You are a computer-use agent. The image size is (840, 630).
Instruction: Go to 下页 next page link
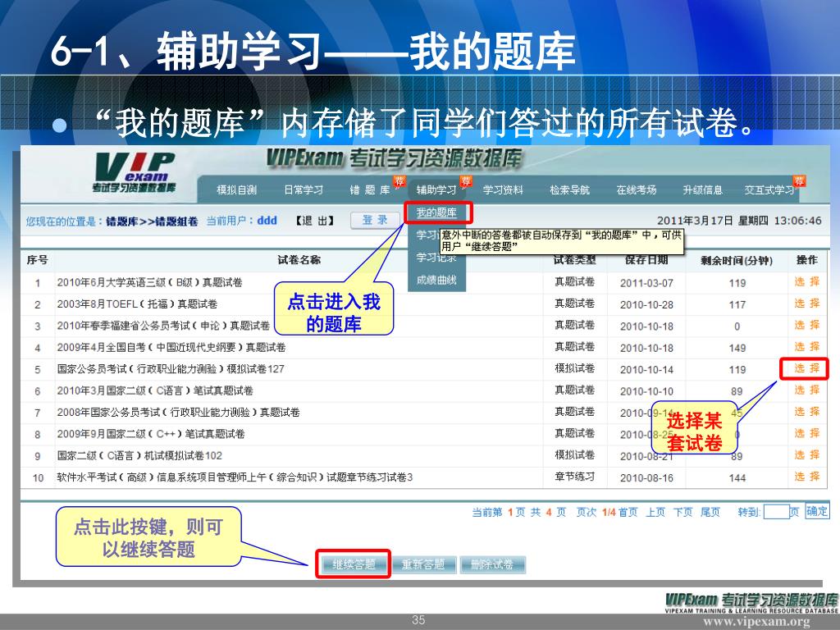(682, 512)
